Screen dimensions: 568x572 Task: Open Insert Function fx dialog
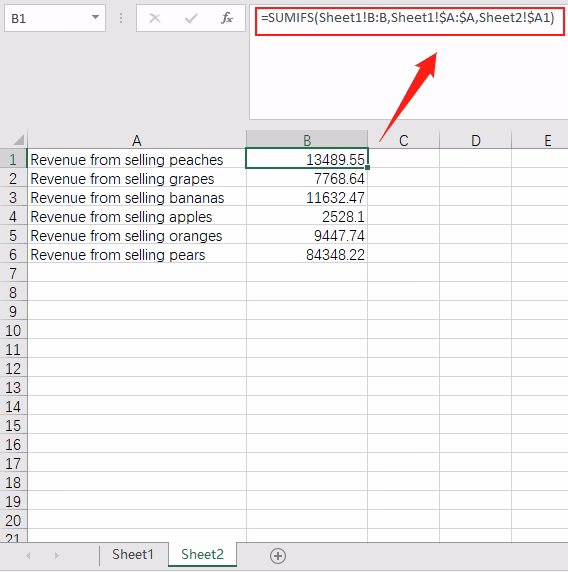point(227,18)
